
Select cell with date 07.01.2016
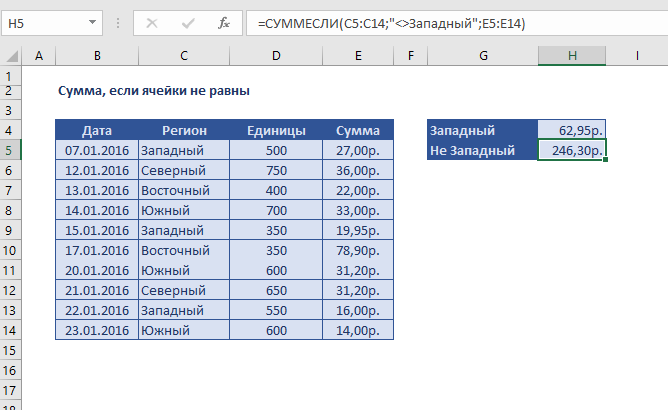[x=97, y=150]
